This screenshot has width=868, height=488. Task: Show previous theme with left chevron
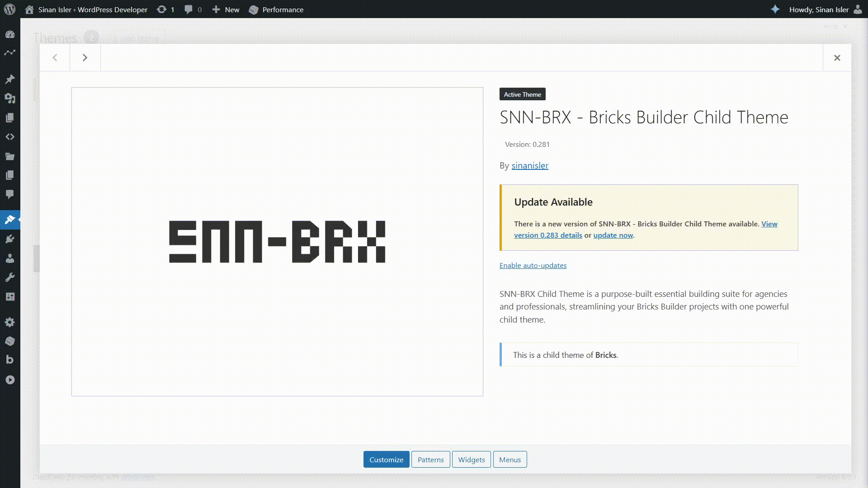pos(55,58)
